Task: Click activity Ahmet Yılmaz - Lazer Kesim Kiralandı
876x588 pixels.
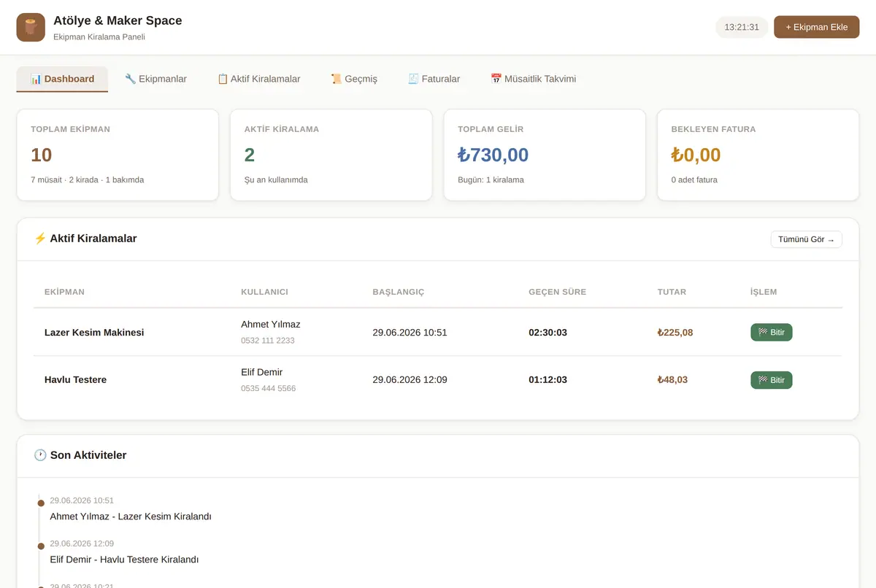Action: pyautogui.click(x=131, y=517)
